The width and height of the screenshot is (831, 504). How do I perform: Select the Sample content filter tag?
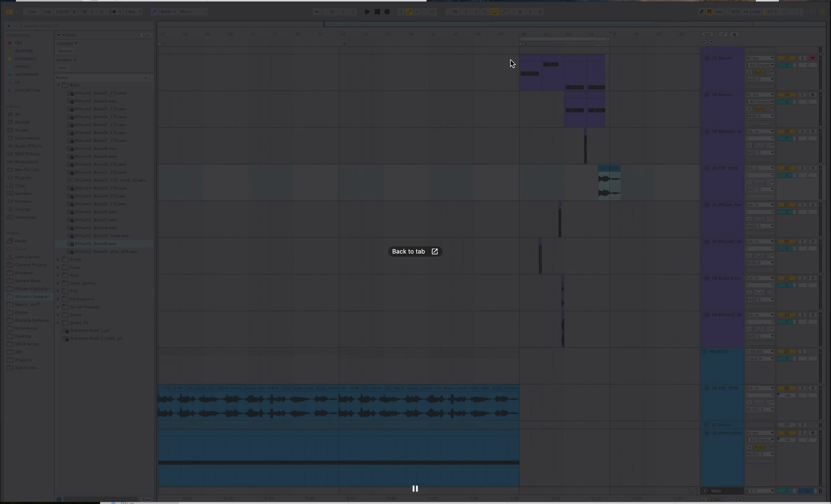[65, 51]
